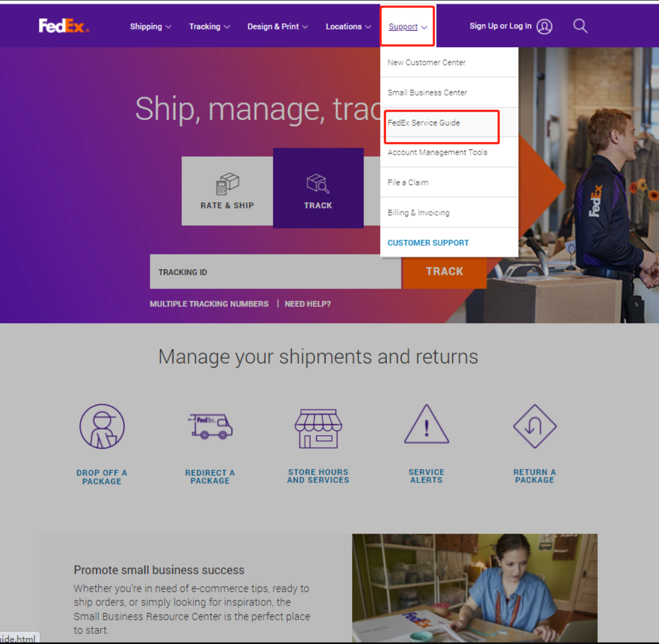Expand the Shipping dropdown menu
Viewport: 659px width, 644px height.
click(150, 26)
